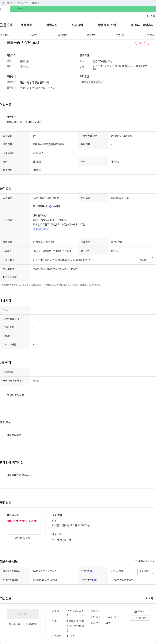Open 지도 보기 for 인천고용센터

pyautogui.click(x=145, y=571)
